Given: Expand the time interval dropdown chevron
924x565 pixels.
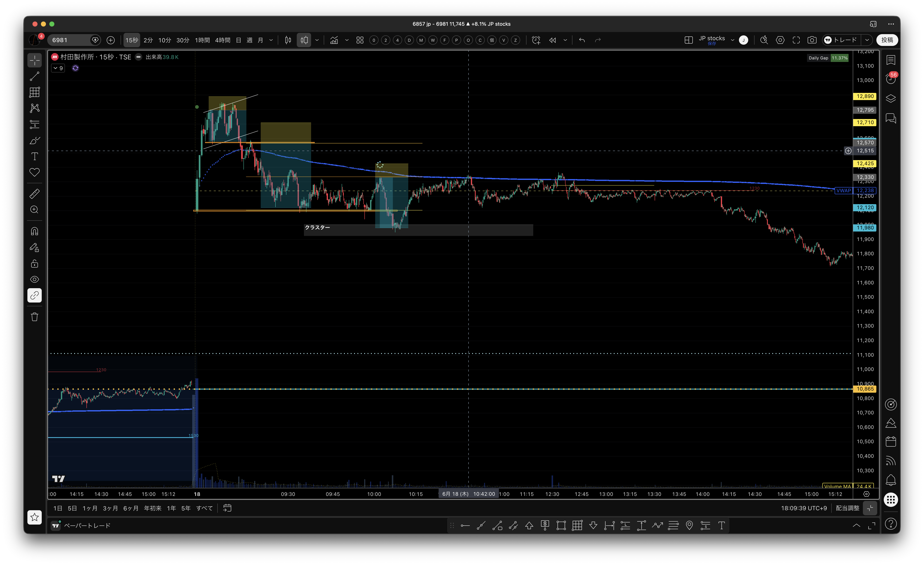Looking at the screenshot, I should 271,40.
